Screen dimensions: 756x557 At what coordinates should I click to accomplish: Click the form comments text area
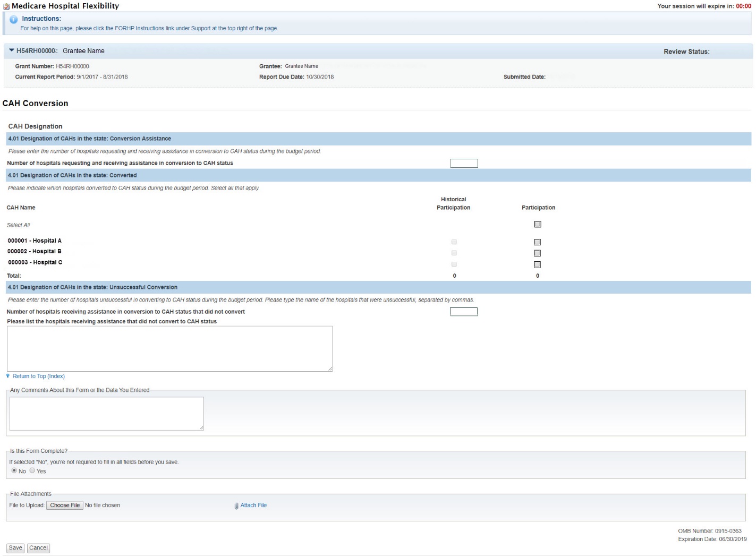pos(107,413)
